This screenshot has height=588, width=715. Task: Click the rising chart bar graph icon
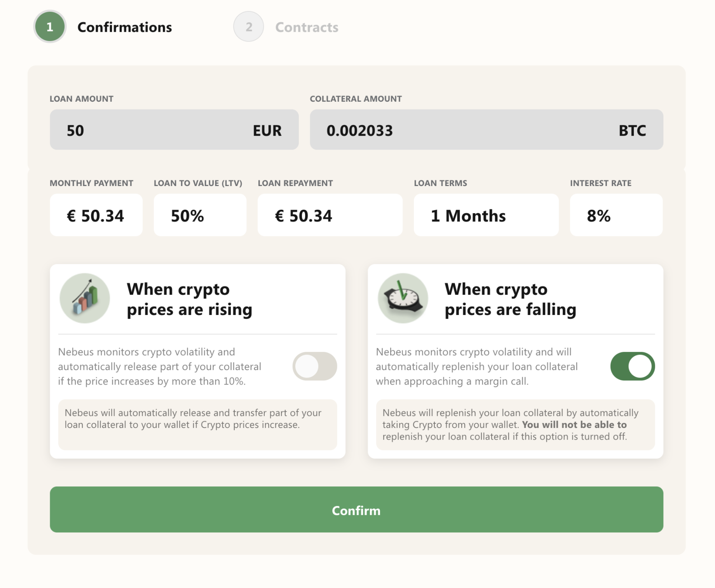85,298
